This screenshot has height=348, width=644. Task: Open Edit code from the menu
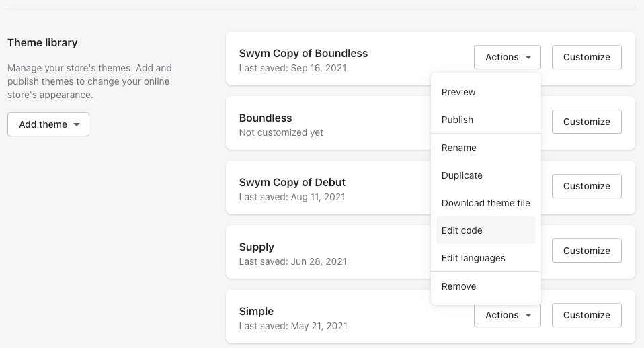coord(462,230)
